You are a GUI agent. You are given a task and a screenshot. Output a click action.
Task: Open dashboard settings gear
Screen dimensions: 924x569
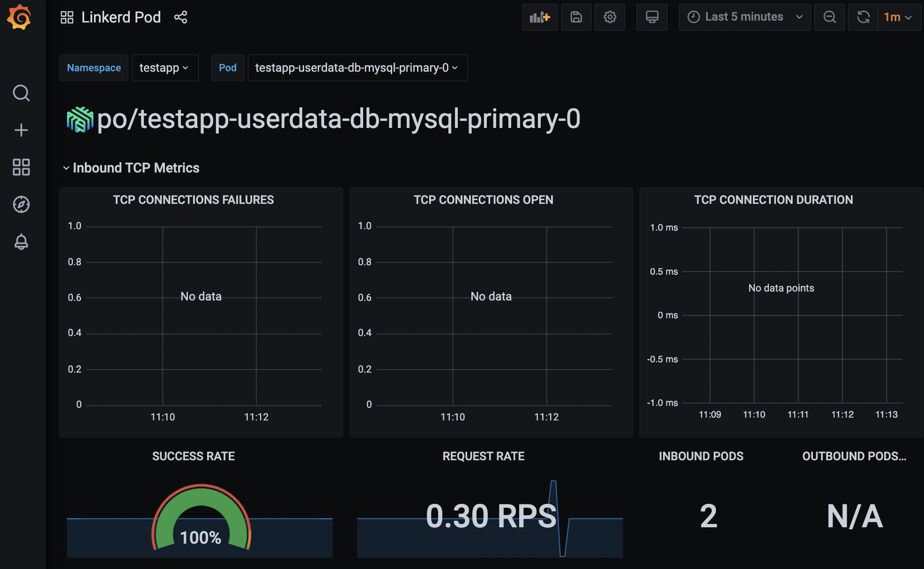point(610,17)
